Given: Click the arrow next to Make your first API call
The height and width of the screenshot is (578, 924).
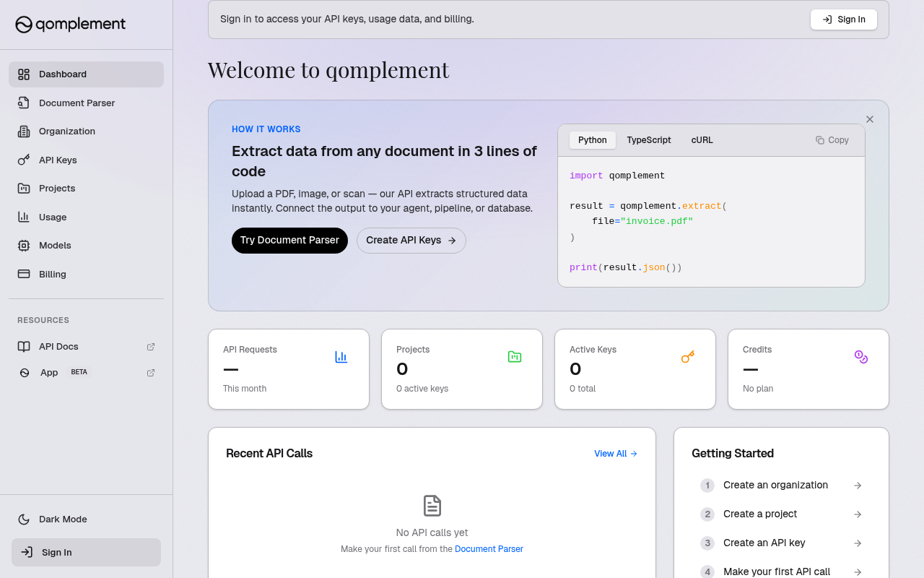Looking at the screenshot, I should 858,571.
